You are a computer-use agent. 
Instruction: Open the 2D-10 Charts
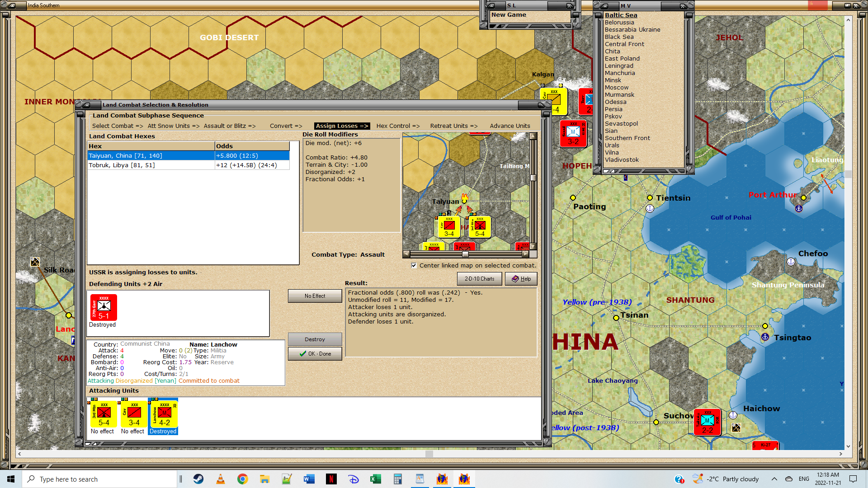tap(479, 279)
